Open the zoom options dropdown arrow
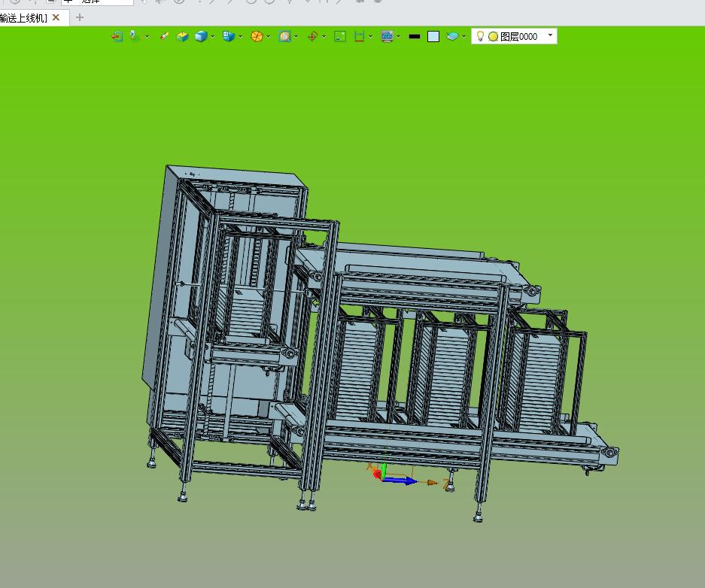 point(296,37)
